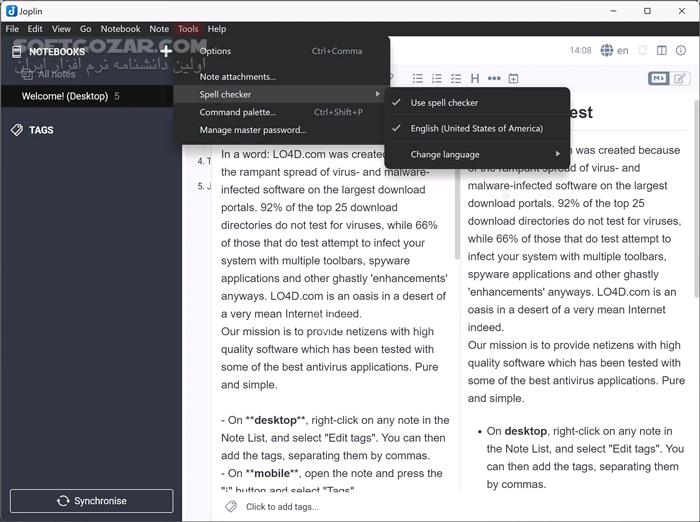Open the File menu
The height and width of the screenshot is (522, 700).
point(12,29)
